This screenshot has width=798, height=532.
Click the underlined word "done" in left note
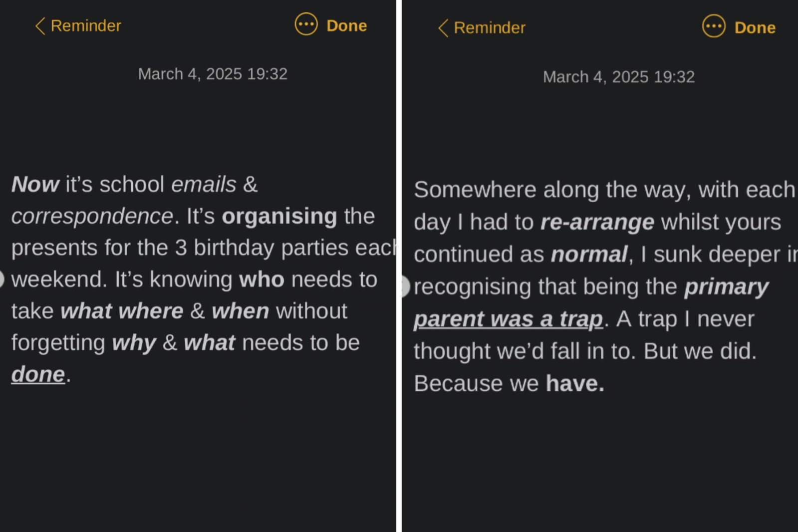38,374
